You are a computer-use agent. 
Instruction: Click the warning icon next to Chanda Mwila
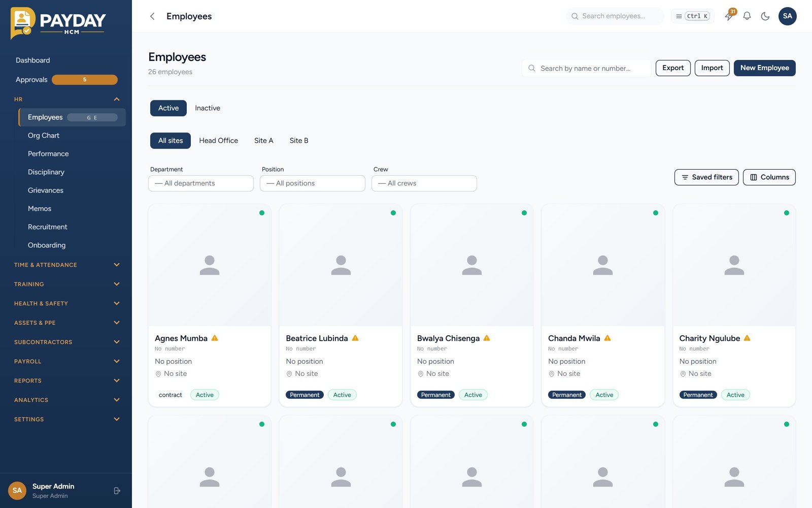(607, 338)
